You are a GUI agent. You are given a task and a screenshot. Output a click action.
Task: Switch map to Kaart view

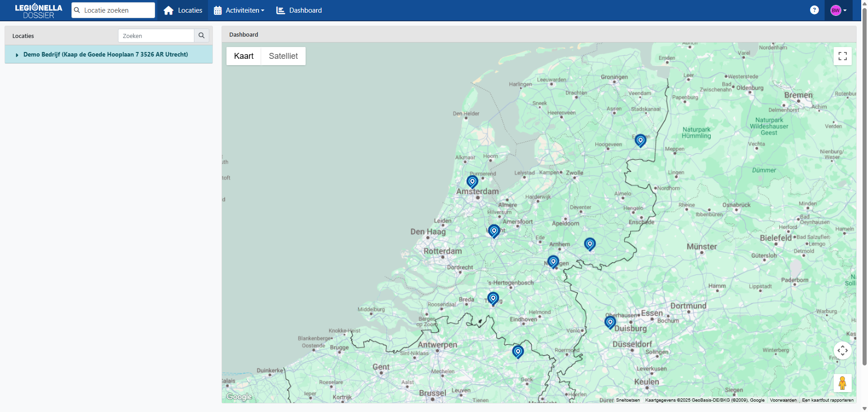(244, 56)
